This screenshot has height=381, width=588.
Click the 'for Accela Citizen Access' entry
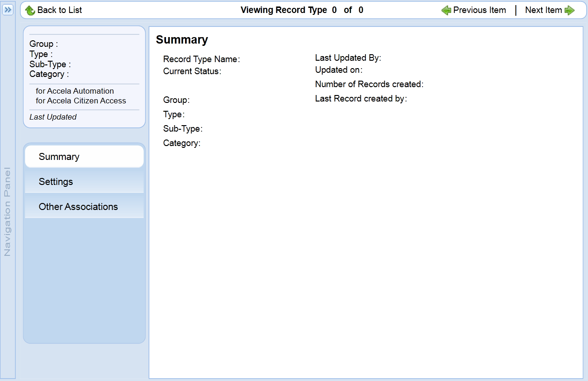[x=81, y=101]
